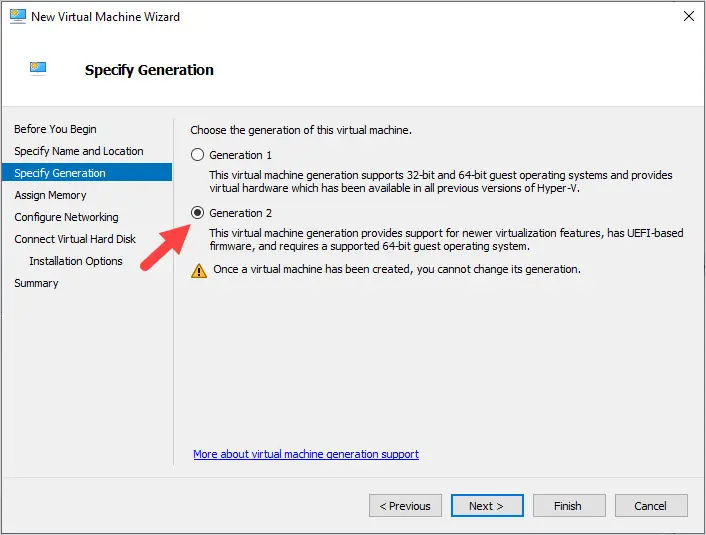Image resolution: width=706 pixels, height=535 pixels.
Task: Select the Generation 1 radio button
Action: tap(197, 155)
